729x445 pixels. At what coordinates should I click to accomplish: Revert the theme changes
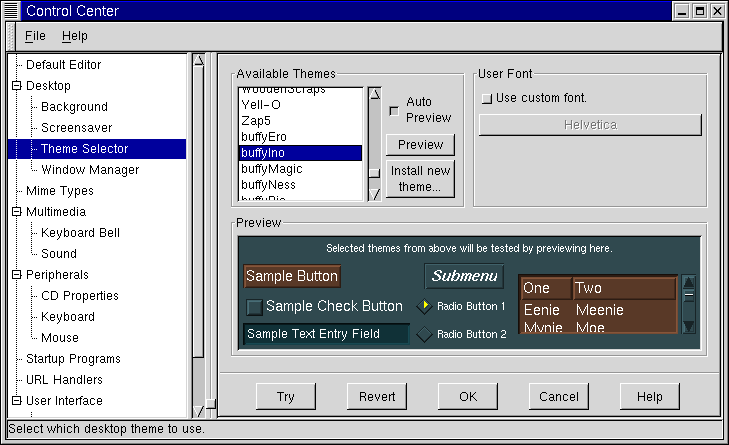[x=376, y=397]
